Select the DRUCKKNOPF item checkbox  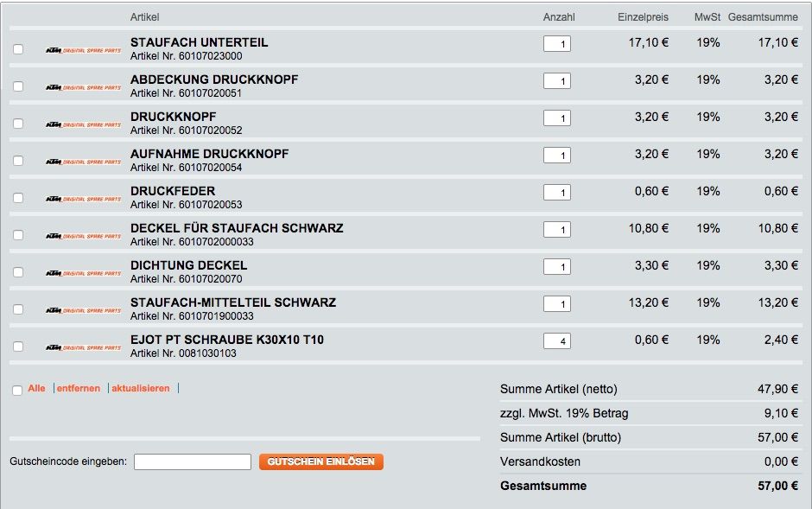[x=18, y=124]
